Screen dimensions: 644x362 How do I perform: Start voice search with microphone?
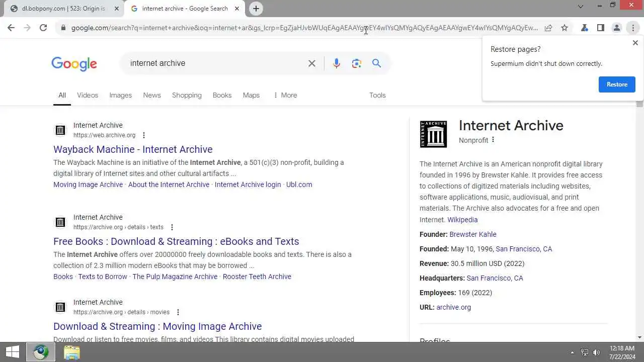(337, 63)
